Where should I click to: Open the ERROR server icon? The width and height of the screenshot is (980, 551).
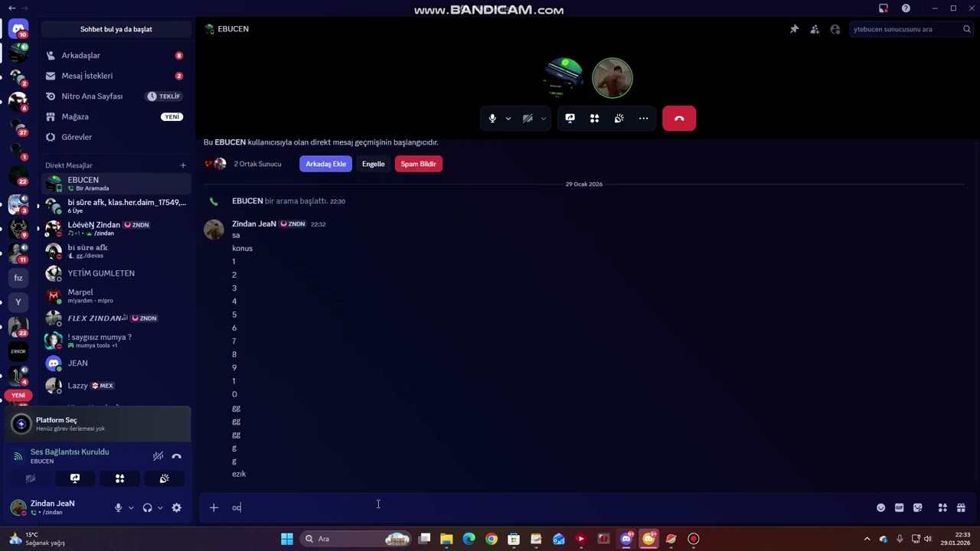(18, 351)
